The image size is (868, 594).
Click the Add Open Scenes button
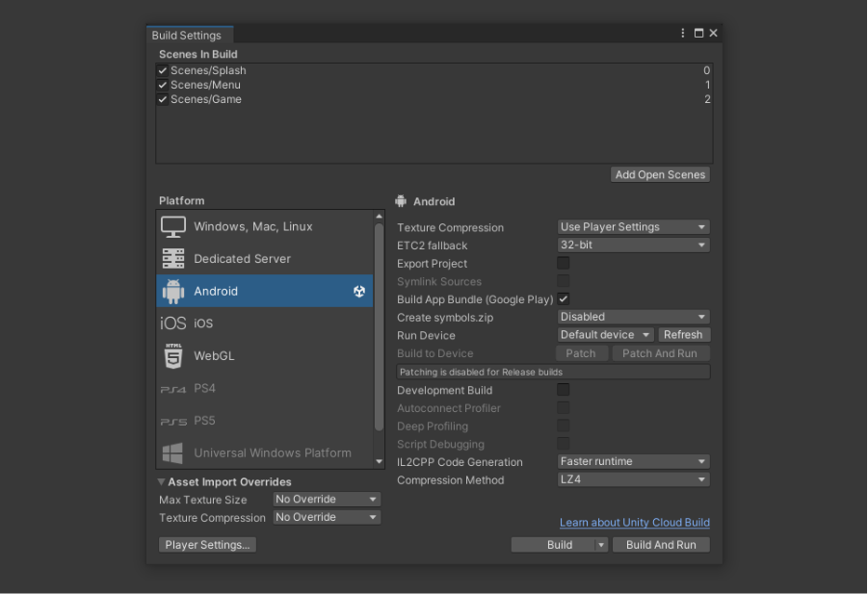click(x=661, y=175)
